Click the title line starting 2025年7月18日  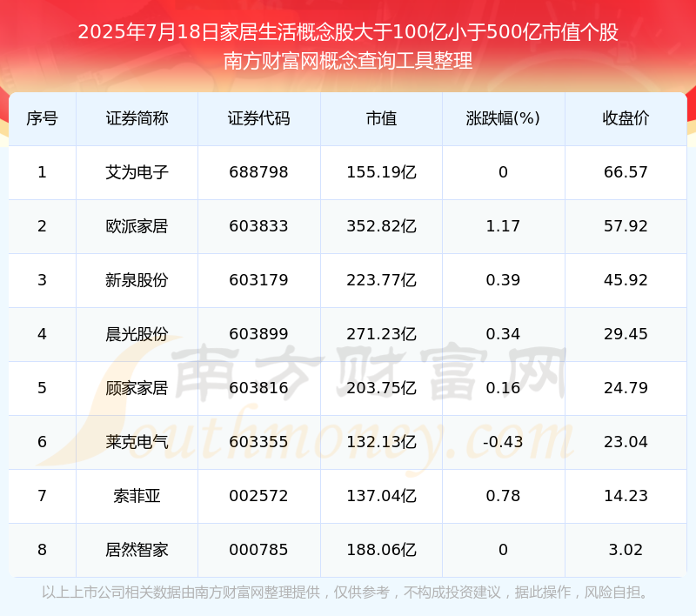click(x=348, y=32)
